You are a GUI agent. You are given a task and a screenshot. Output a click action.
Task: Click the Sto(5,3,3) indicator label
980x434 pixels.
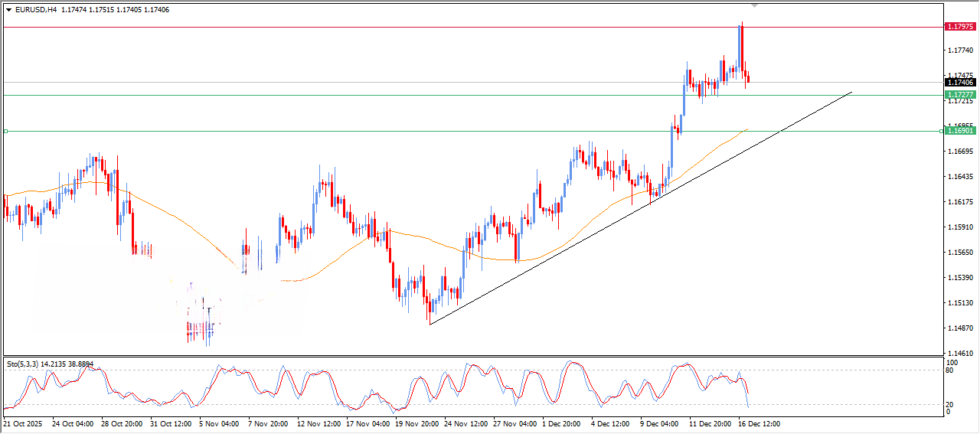[24, 364]
